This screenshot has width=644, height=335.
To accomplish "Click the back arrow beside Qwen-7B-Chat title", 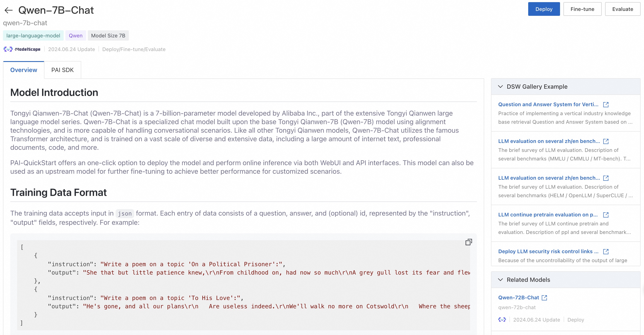I will 9,10.
